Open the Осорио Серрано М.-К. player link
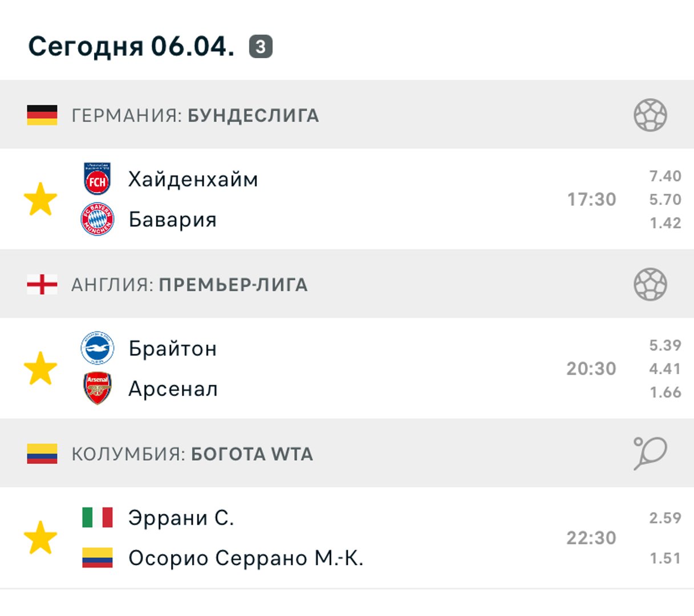The height and width of the screenshot is (616, 694). point(246,558)
